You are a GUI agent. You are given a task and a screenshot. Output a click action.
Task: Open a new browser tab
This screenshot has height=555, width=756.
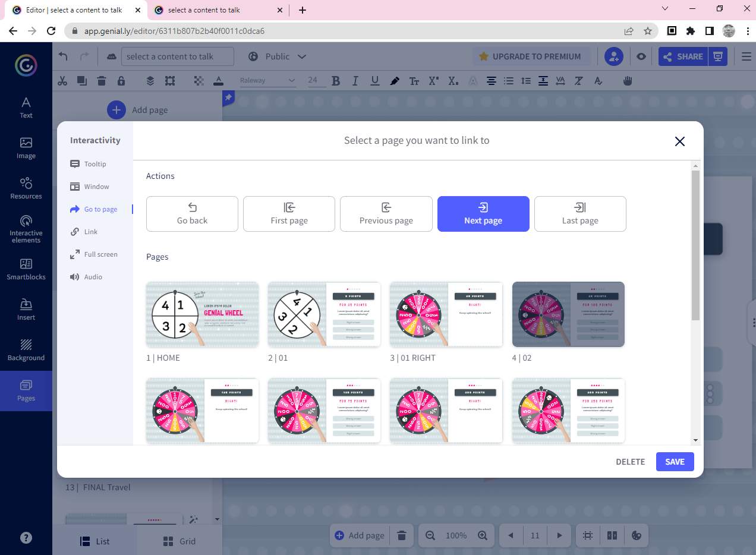(x=303, y=10)
